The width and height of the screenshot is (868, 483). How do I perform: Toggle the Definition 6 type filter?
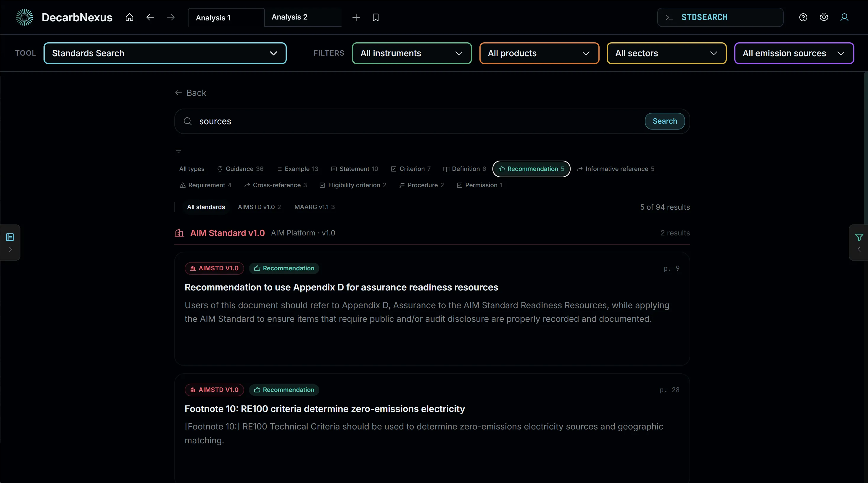pos(465,169)
